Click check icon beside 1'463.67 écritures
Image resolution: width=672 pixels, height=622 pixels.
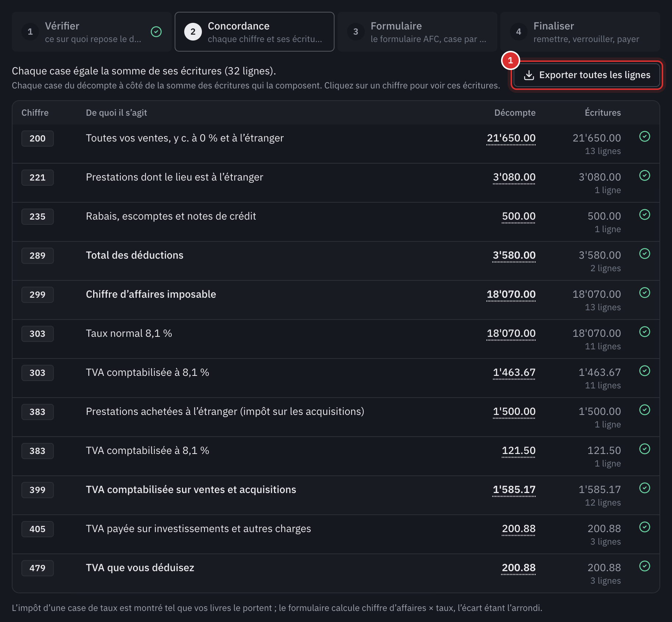point(645,371)
